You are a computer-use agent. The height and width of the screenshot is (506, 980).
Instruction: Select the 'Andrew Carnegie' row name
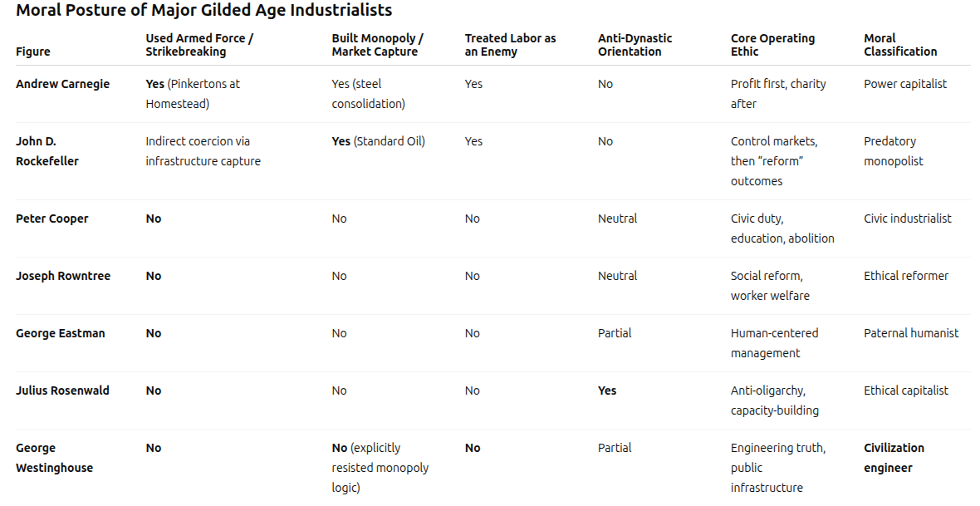pos(62,84)
